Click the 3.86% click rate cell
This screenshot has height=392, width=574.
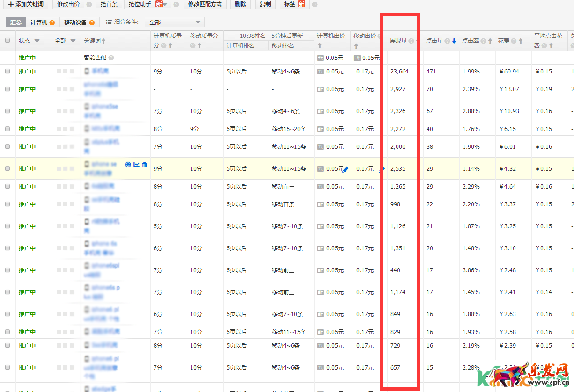pyautogui.click(x=471, y=270)
